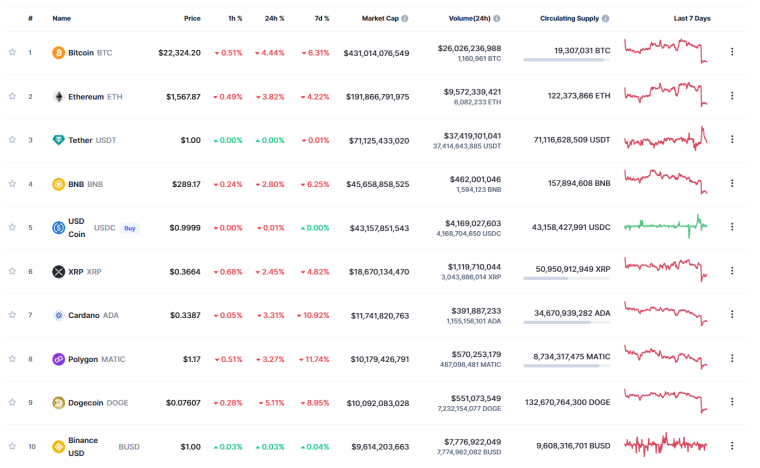Open three-dot options menu for BNB row

click(732, 183)
